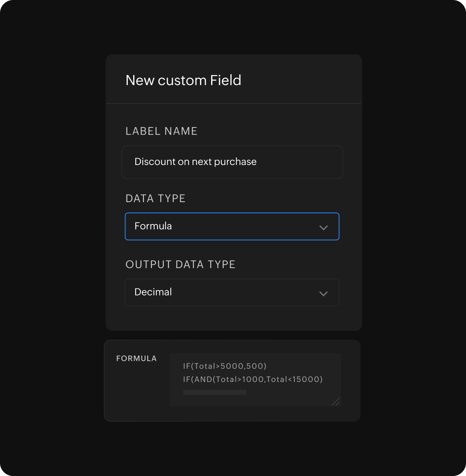The height and width of the screenshot is (476, 466).
Task: Click the chevron arrow in Decimal dropdown
Action: pyautogui.click(x=323, y=293)
